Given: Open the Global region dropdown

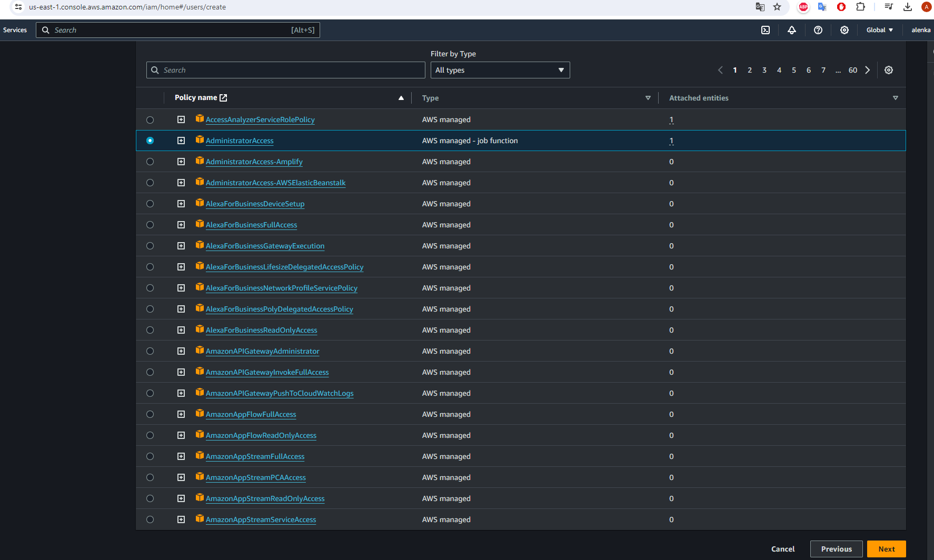Looking at the screenshot, I should tap(879, 30).
